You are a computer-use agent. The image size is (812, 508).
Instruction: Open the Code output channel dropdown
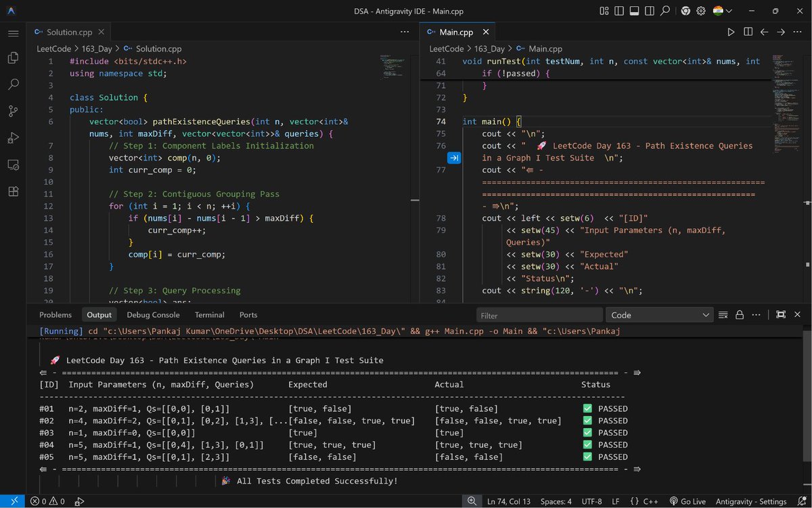pos(660,315)
